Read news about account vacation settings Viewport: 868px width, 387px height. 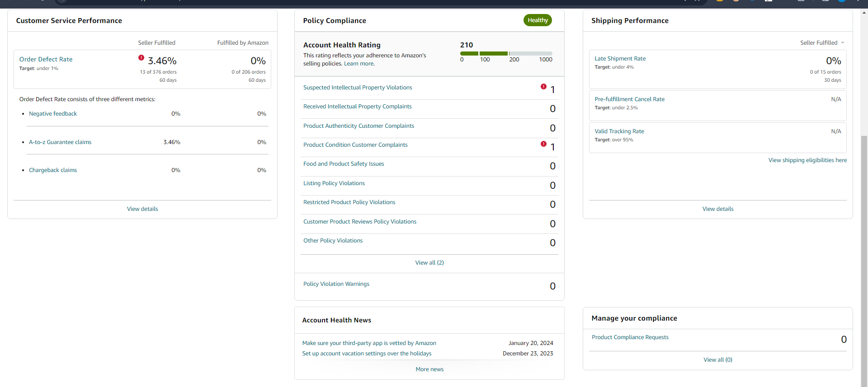[x=367, y=354]
